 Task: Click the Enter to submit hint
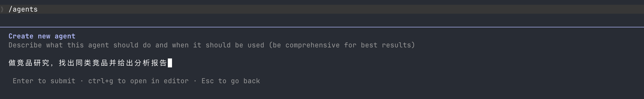(44, 81)
